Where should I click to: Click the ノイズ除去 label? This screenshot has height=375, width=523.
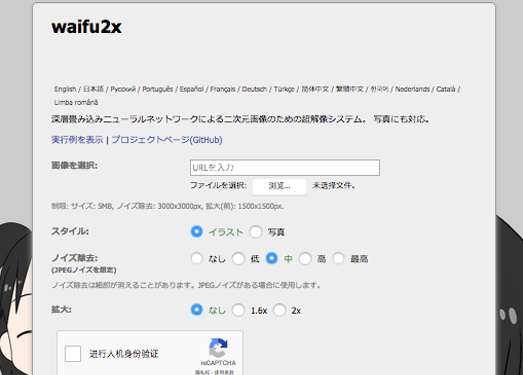74,258
